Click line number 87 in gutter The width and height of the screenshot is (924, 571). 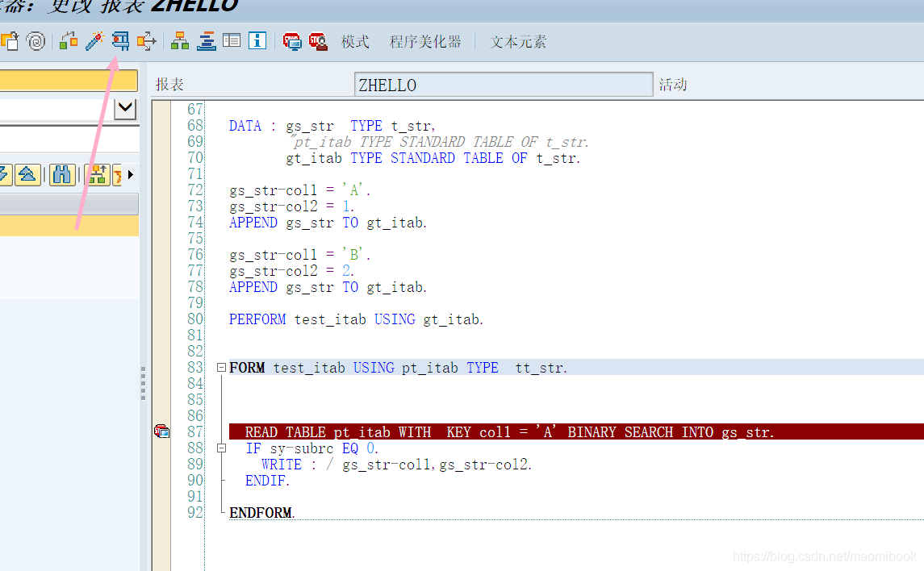tap(195, 431)
